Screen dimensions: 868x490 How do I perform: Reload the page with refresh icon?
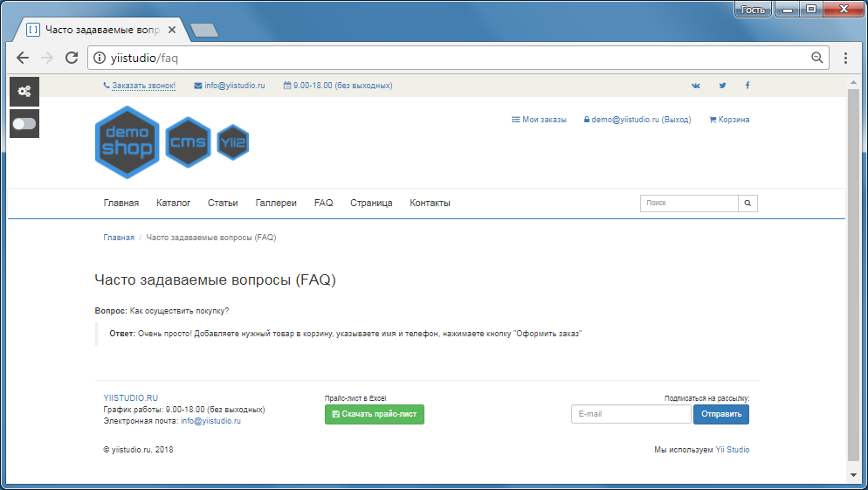72,58
